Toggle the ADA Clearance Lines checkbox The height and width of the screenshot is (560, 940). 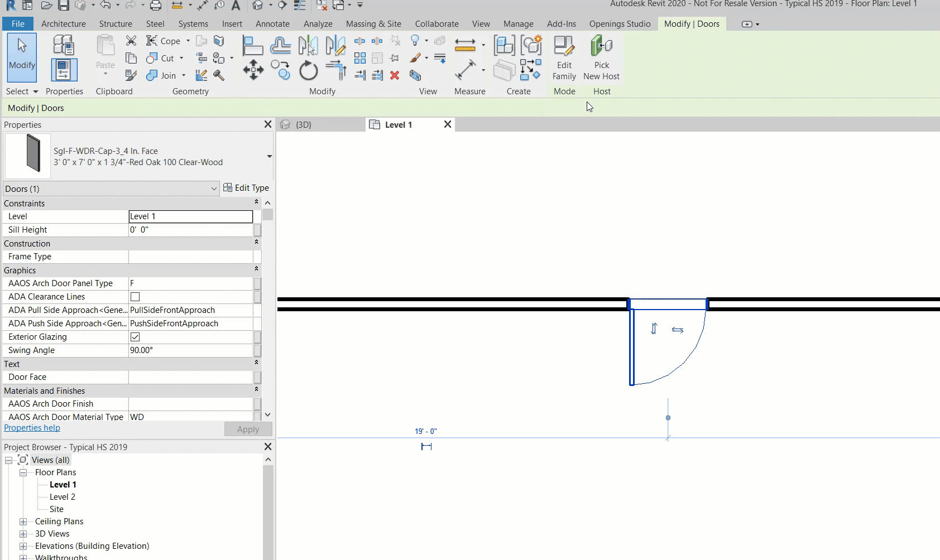tap(135, 296)
